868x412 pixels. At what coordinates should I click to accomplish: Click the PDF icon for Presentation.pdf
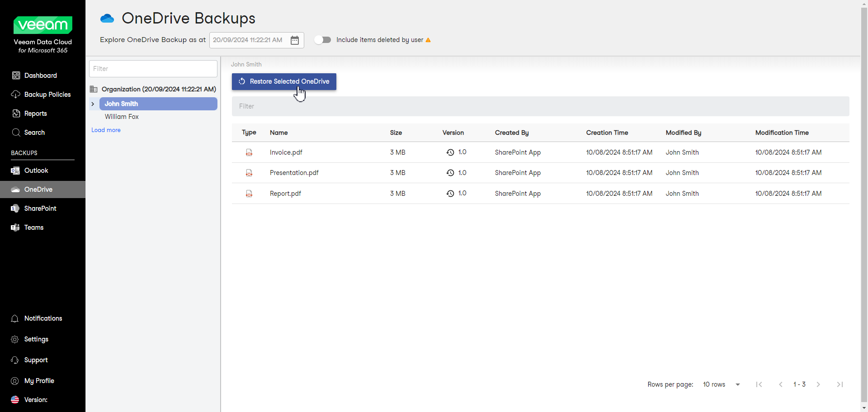click(x=249, y=173)
